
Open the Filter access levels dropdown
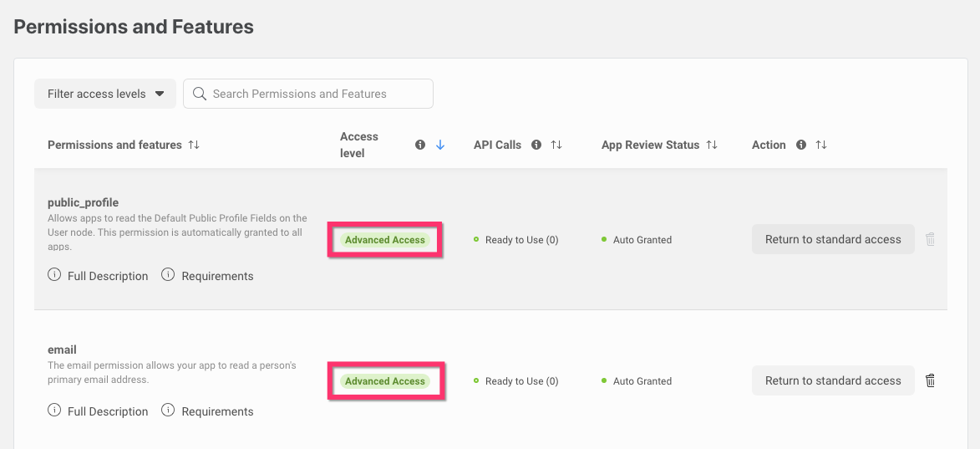pyautogui.click(x=105, y=94)
